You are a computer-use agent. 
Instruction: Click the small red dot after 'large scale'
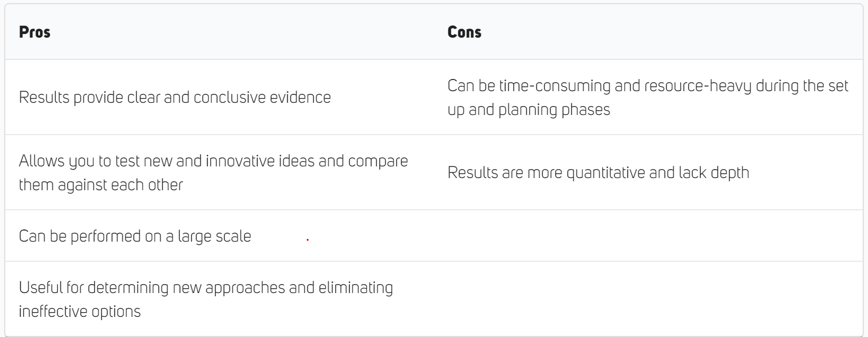[x=307, y=240]
